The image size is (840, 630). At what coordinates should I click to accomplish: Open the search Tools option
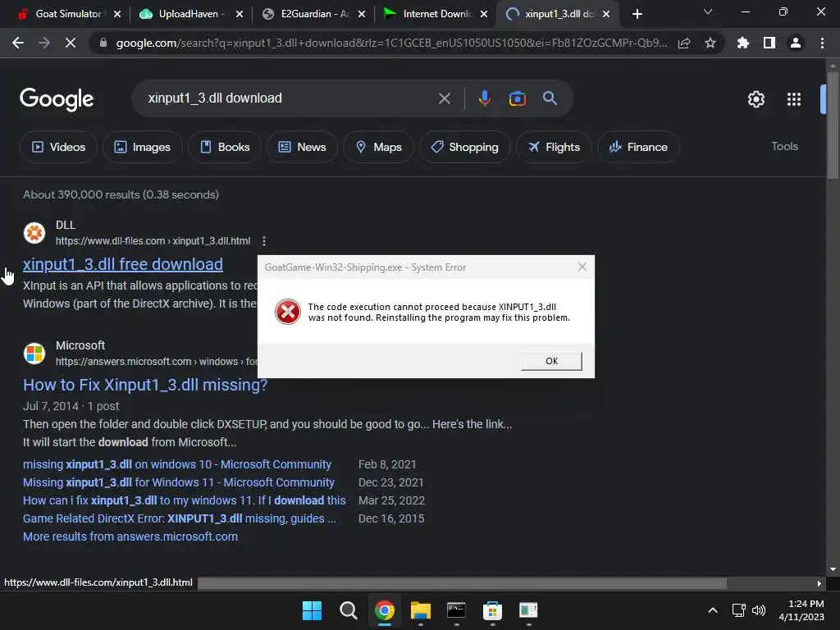[x=784, y=146]
